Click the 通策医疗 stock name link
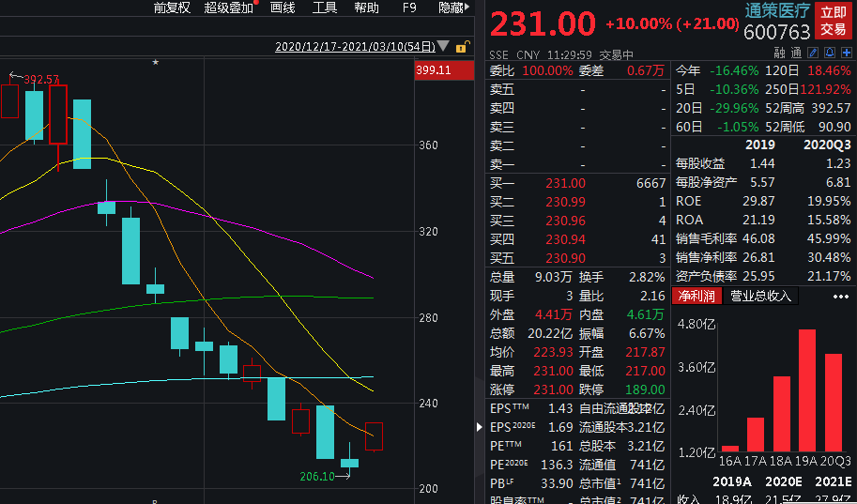The width and height of the screenshot is (857, 504). click(x=777, y=10)
